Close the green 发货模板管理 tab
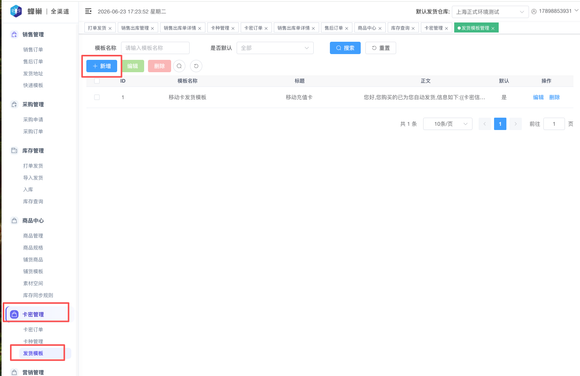 493,28
